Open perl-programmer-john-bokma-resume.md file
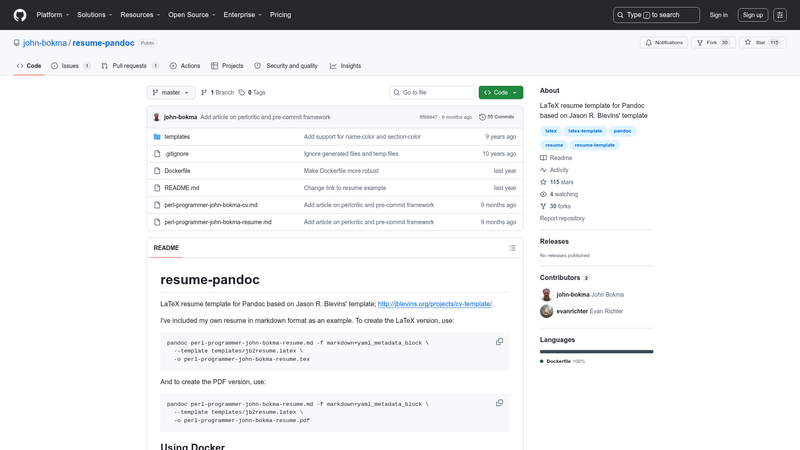 click(x=218, y=222)
